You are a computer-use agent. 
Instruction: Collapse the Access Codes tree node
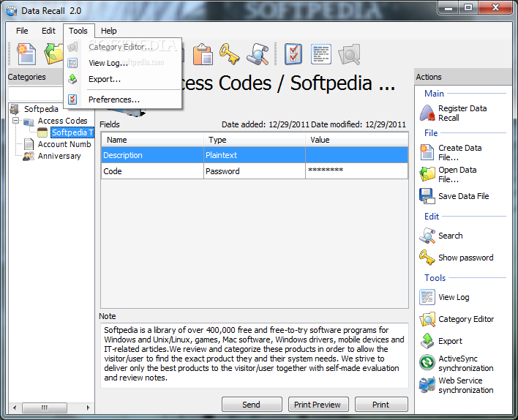pos(15,121)
